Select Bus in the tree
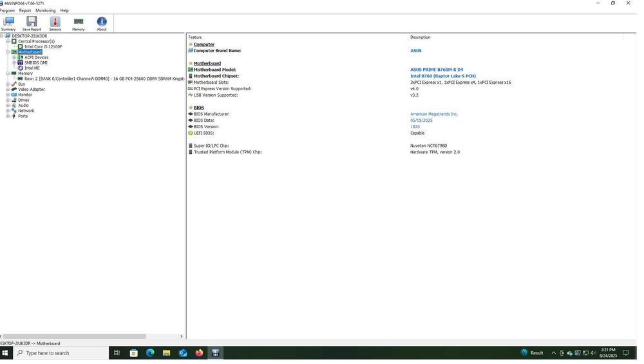Viewport: 644px width, 364px height. tap(21, 84)
